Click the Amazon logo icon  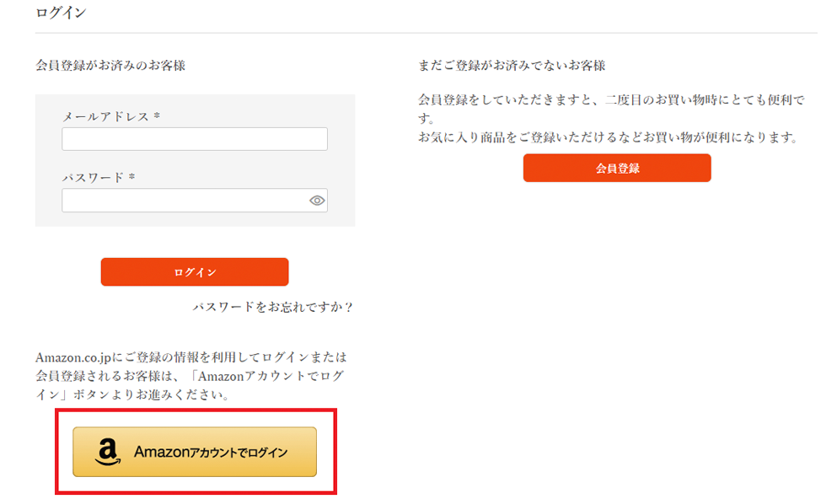pos(105,453)
